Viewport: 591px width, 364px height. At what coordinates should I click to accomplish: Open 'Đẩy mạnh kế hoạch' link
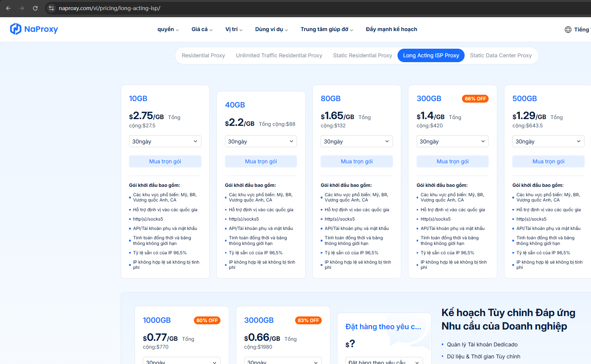click(391, 29)
